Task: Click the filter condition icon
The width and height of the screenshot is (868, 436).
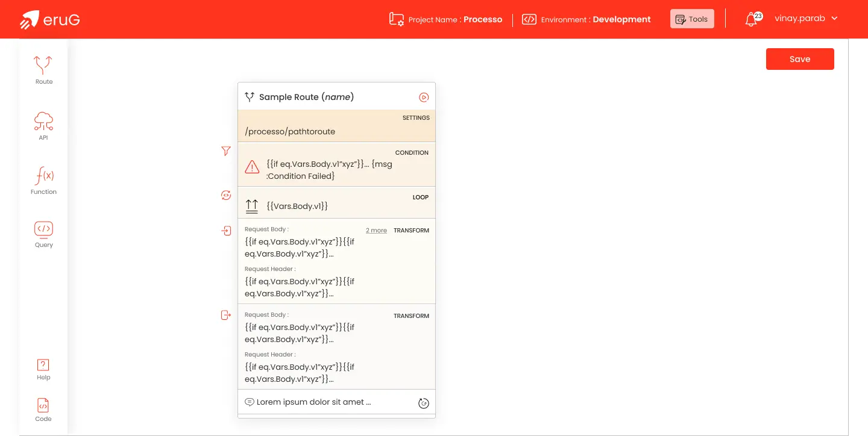Action: [226, 151]
